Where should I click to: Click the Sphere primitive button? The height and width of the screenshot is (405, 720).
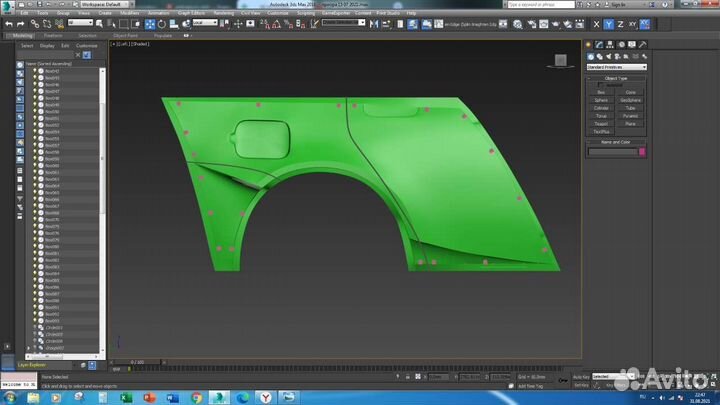tap(601, 100)
